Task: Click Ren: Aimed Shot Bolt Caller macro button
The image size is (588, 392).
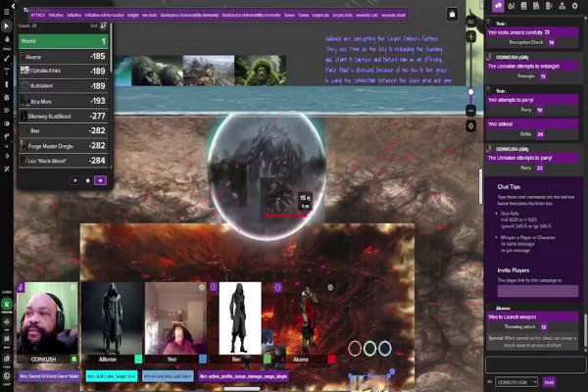Action: [168, 376]
